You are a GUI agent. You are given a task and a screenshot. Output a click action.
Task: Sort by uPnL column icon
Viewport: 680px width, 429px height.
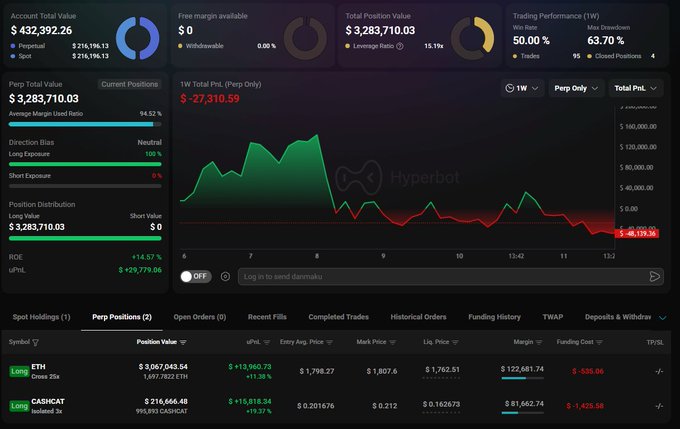[267, 342]
